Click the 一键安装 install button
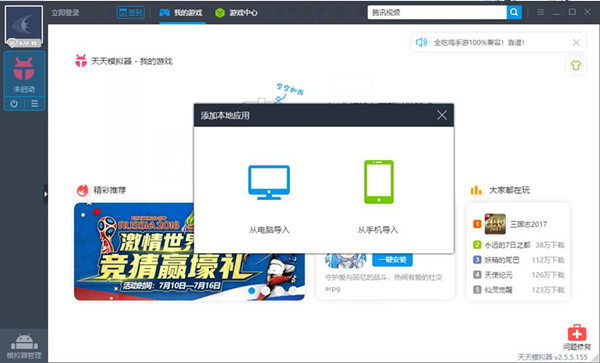The width and height of the screenshot is (600, 363). pos(392,260)
